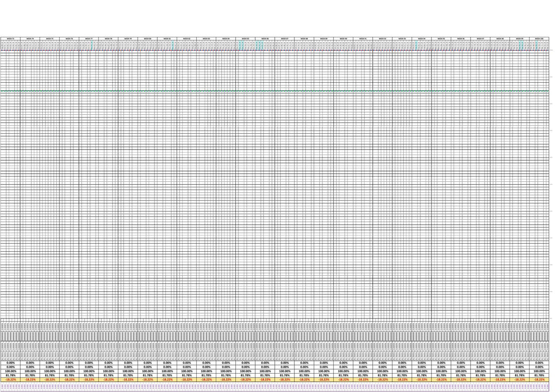Screen dimensions: 555x392
Task: Click the WEEK 86 column header
Action: (265, 38)
